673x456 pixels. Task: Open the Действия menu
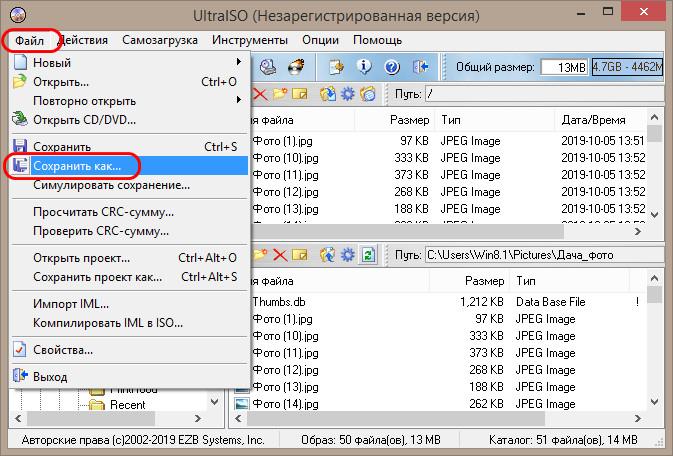coord(82,40)
